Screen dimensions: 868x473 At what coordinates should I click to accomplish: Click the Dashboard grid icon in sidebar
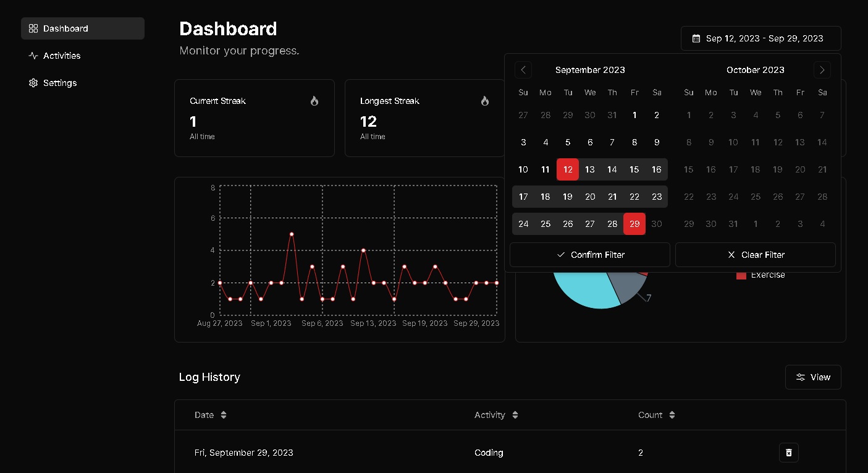pyautogui.click(x=33, y=28)
